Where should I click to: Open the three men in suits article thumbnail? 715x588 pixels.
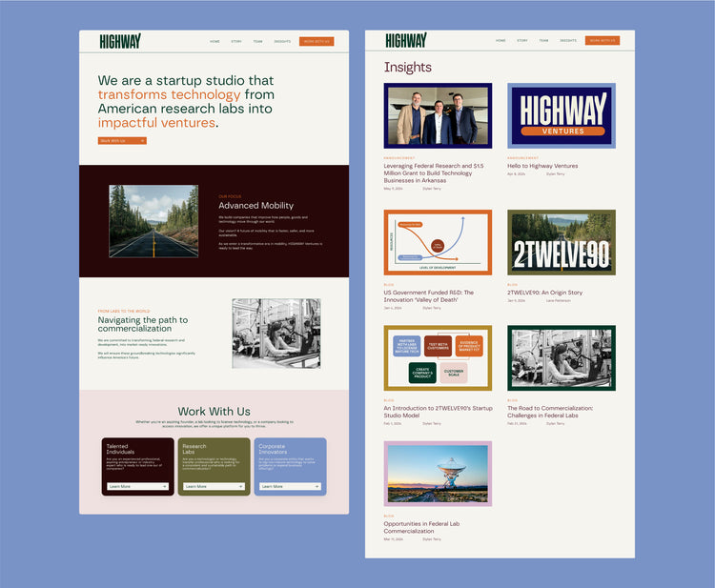pos(438,115)
